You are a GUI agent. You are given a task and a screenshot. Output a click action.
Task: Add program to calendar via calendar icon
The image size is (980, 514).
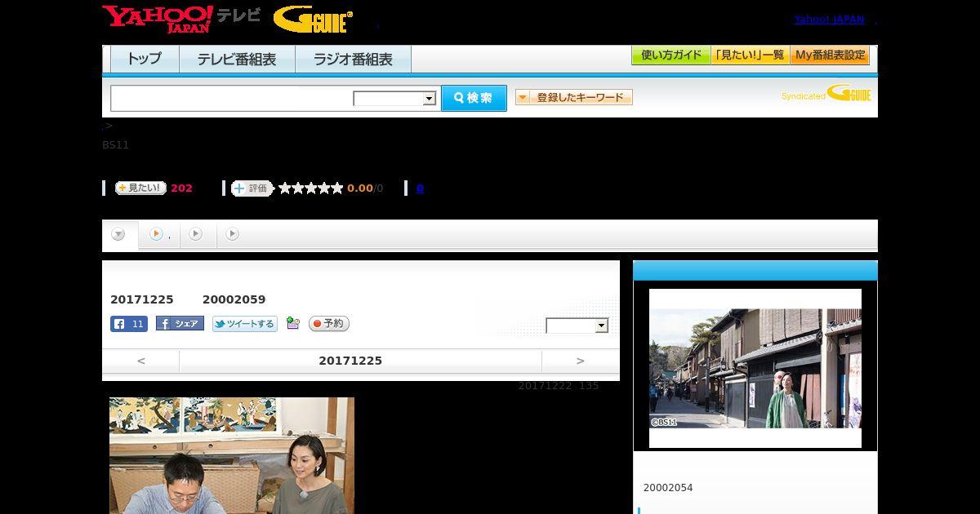[293, 324]
